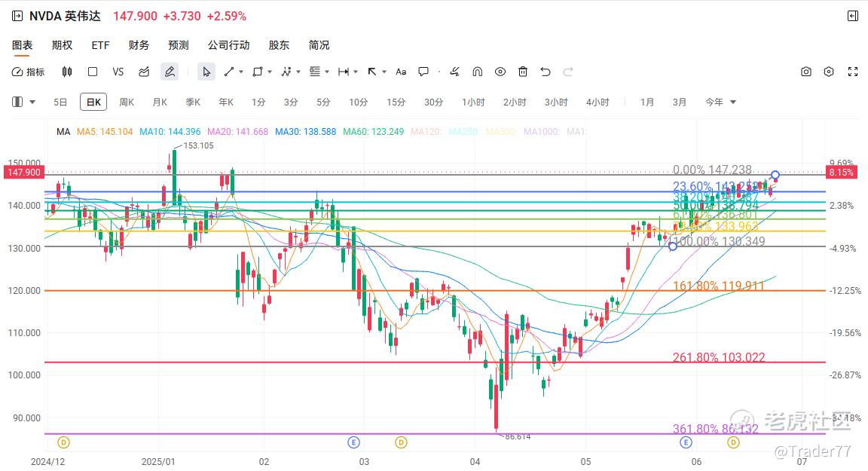The image size is (868, 471).
Task: Click the brush eraser icon
Action: click(454, 72)
